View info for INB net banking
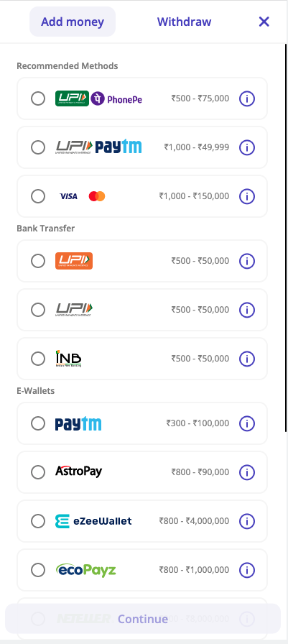 pos(247,359)
